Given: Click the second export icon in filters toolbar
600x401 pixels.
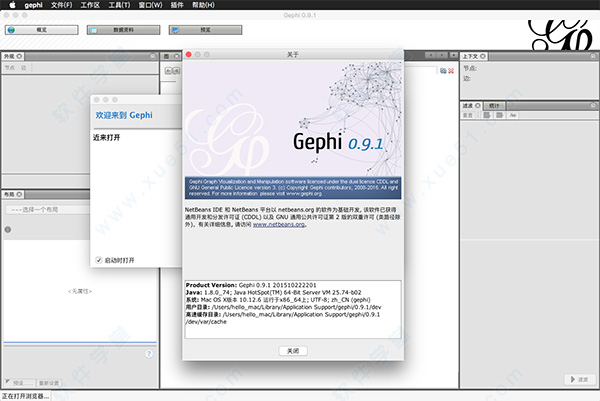Looking at the screenshot, I should (x=499, y=115).
